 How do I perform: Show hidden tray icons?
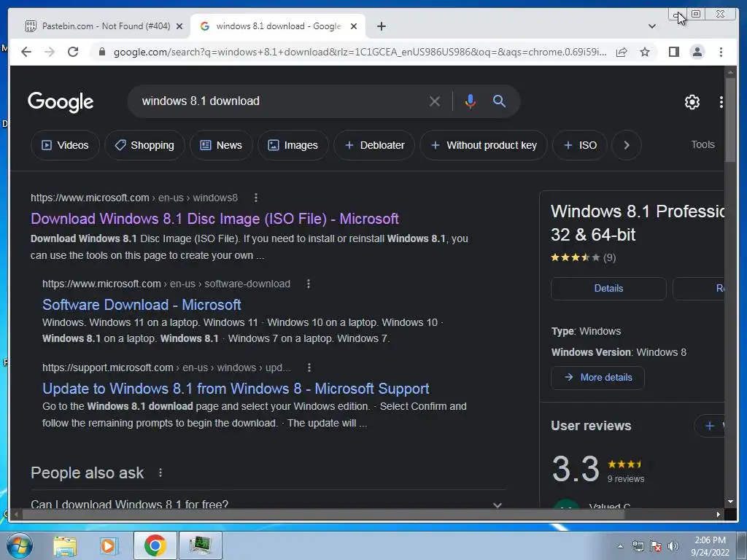click(x=620, y=546)
